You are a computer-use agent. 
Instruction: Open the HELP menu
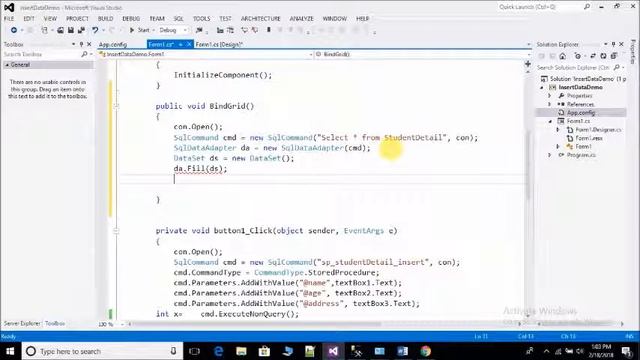[x=362, y=19]
